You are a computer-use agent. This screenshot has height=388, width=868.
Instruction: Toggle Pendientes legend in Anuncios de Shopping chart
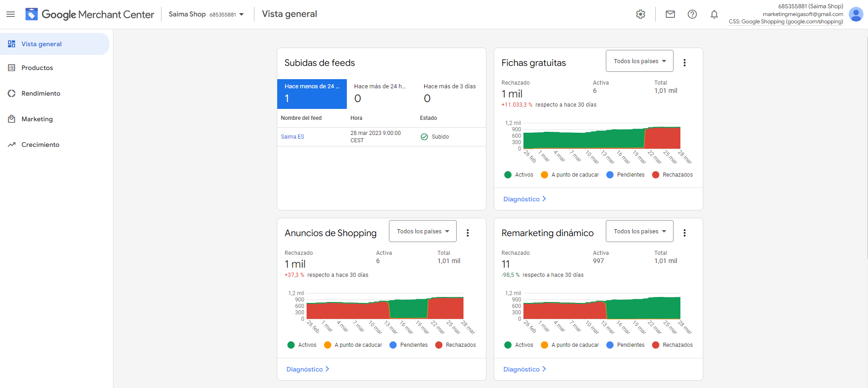click(x=408, y=345)
